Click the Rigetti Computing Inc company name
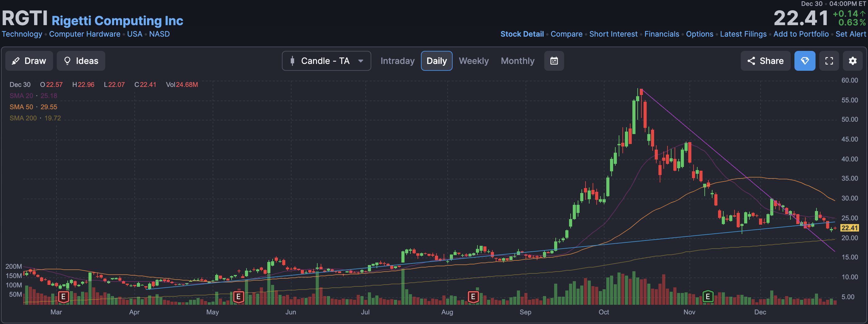The image size is (868, 324). click(x=117, y=21)
